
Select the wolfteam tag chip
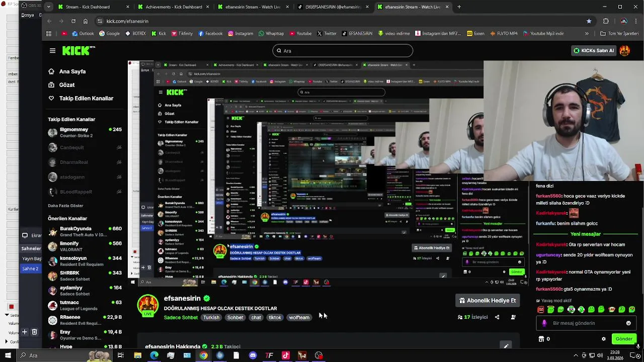click(299, 317)
